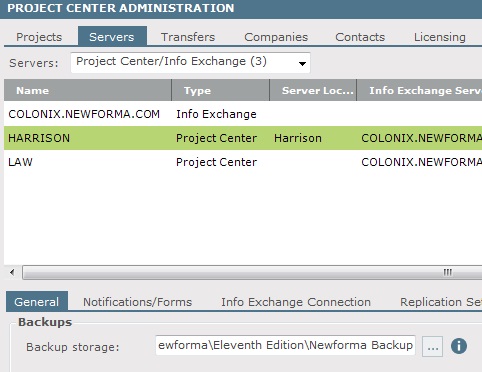This screenshot has height=372, width=482.
Task: Open the Servers dropdown arrow
Action: (302, 63)
